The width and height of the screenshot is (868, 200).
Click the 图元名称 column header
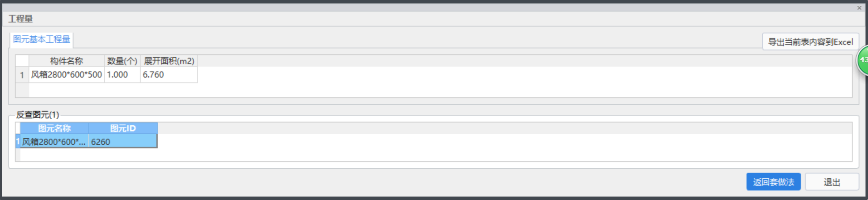coord(54,128)
